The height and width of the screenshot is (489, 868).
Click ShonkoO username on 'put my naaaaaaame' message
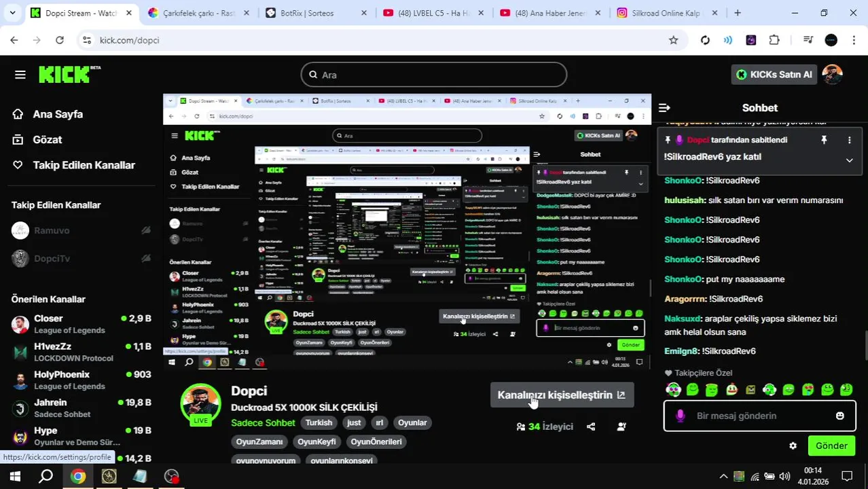683,279
